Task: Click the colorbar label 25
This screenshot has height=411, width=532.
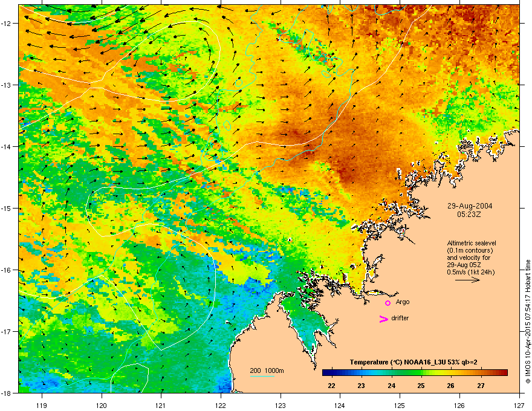Action: [421, 386]
